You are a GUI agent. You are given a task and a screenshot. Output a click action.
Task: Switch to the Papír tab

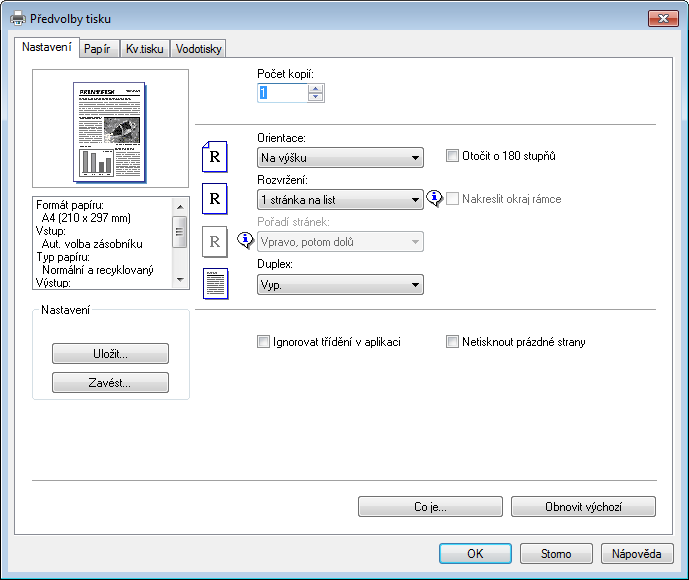click(x=97, y=49)
